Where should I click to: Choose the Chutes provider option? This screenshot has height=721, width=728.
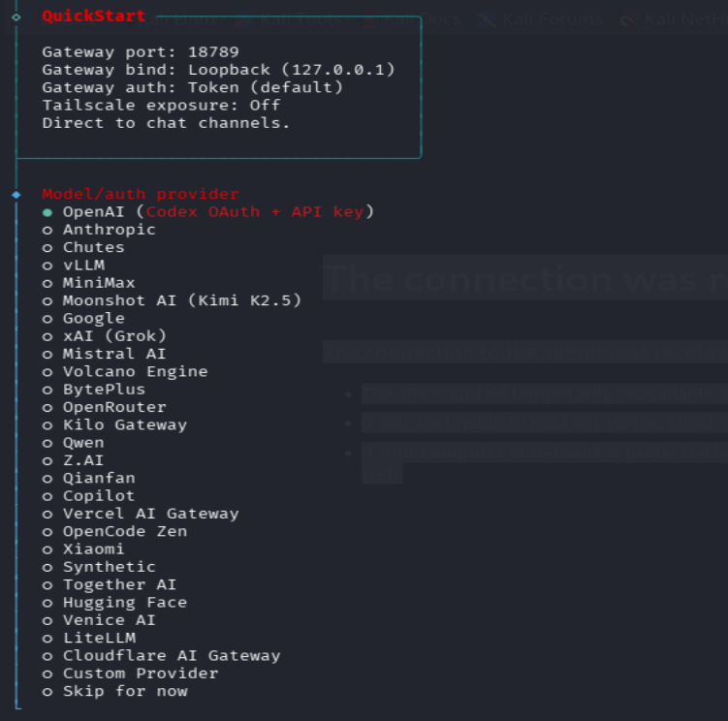click(x=83, y=247)
